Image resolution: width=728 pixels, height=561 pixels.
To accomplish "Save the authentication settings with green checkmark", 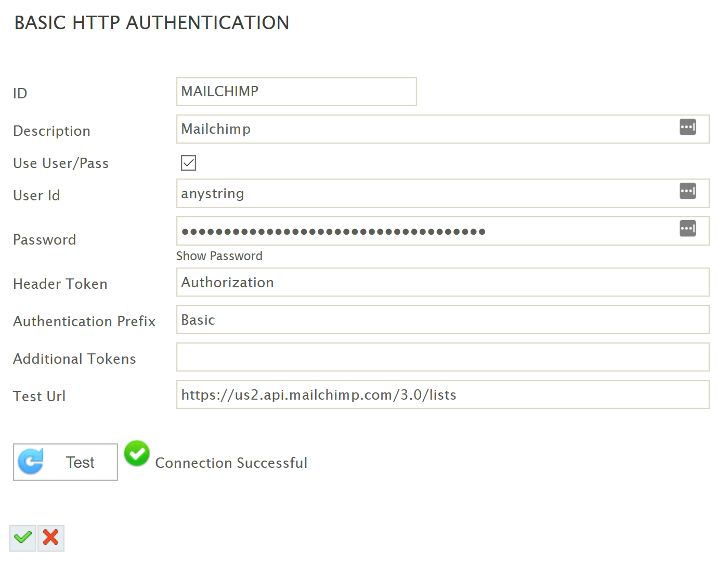I will (22, 538).
